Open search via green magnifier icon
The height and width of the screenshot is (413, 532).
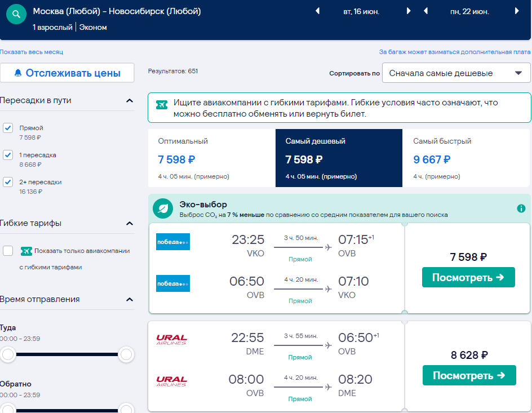[16, 14]
